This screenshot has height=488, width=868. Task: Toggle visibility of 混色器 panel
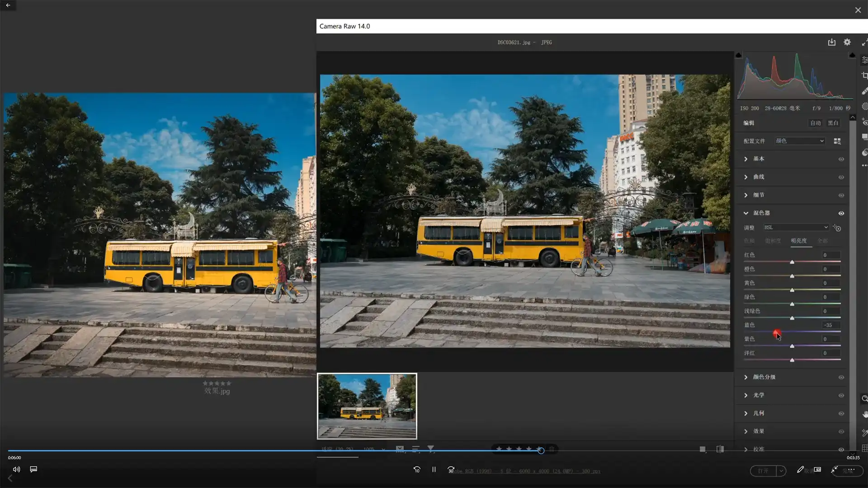coord(841,213)
